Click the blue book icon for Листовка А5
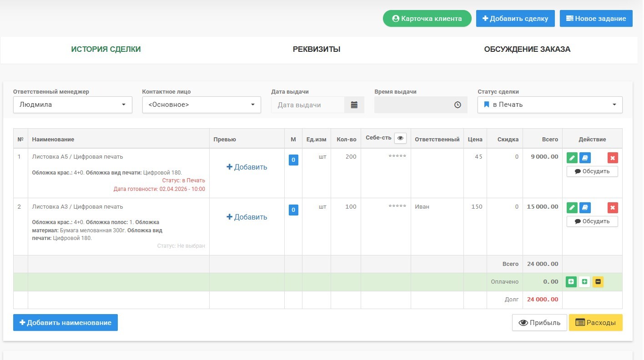This screenshot has width=644, height=360. (585, 158)
